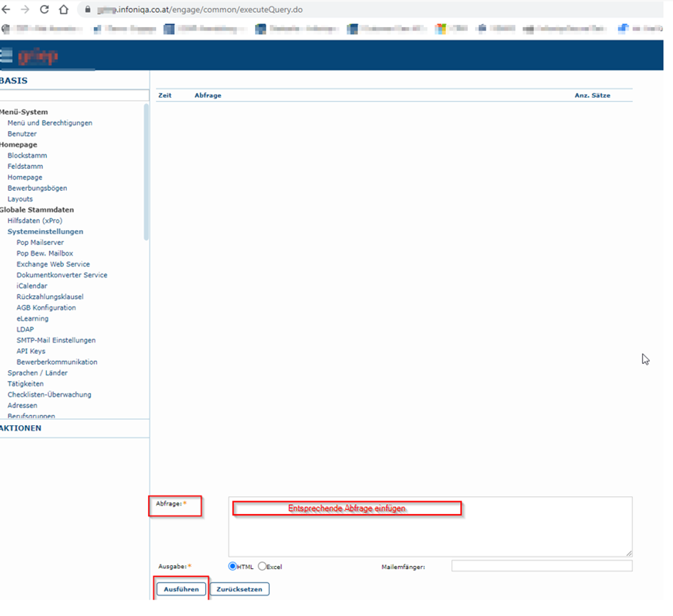Open Menü und Berechtigungen menu entry

click(50, 123)
